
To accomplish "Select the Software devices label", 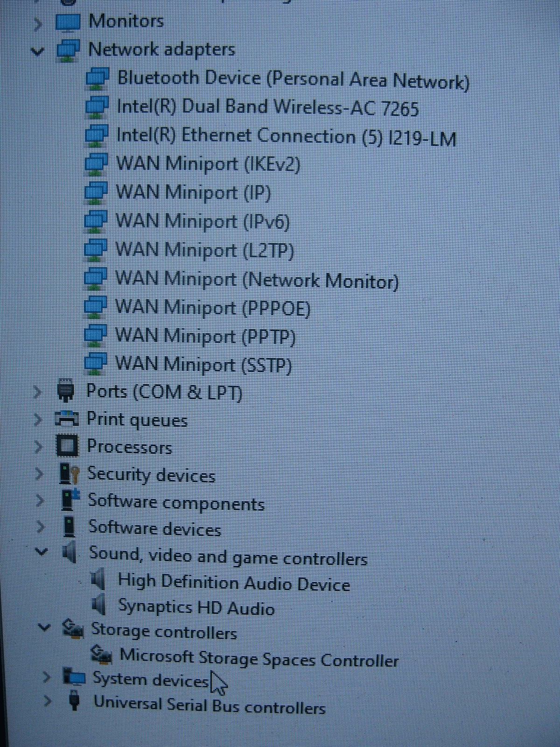I will (154, 528).
